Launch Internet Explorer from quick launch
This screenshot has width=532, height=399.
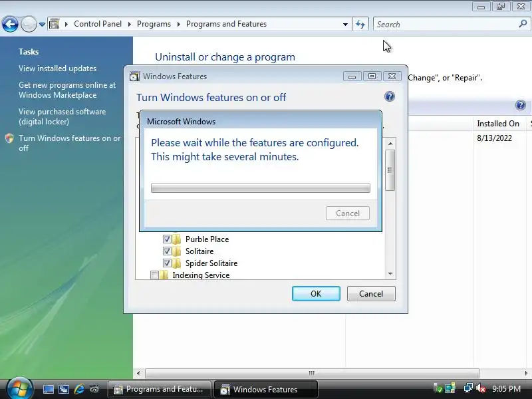(x=79, y=389)
